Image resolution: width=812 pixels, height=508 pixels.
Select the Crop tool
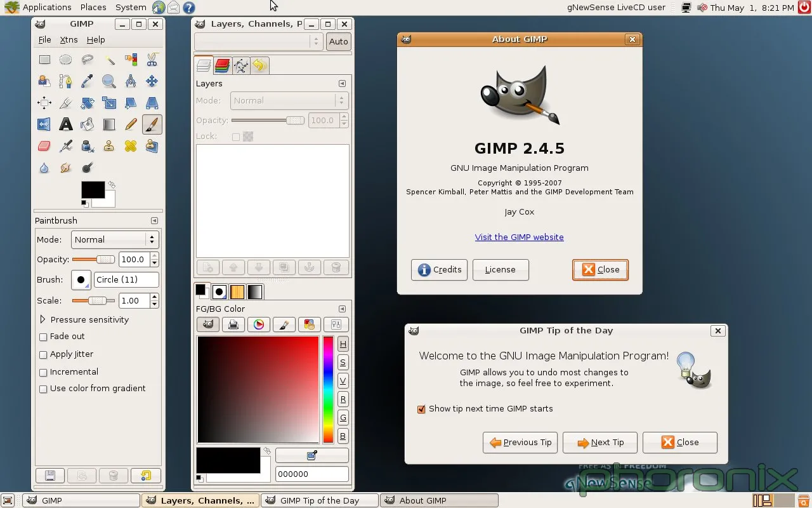[65, 103]
